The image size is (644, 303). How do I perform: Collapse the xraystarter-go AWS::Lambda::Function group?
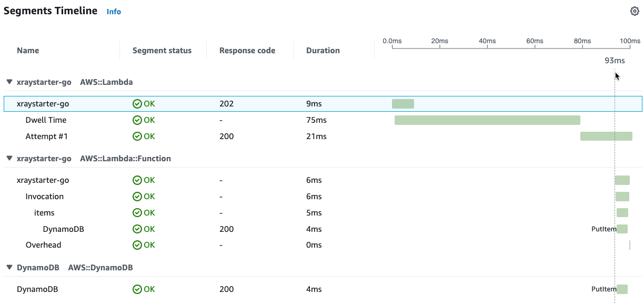pos(9,158)
